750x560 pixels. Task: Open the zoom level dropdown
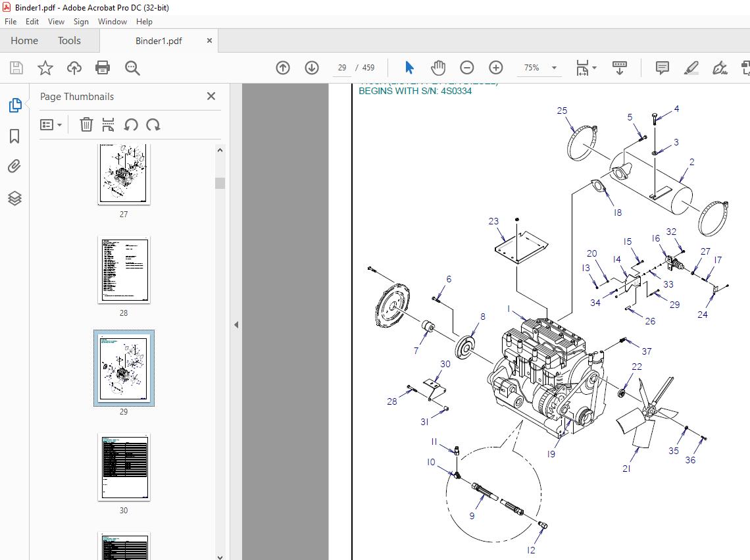[555, 68]
